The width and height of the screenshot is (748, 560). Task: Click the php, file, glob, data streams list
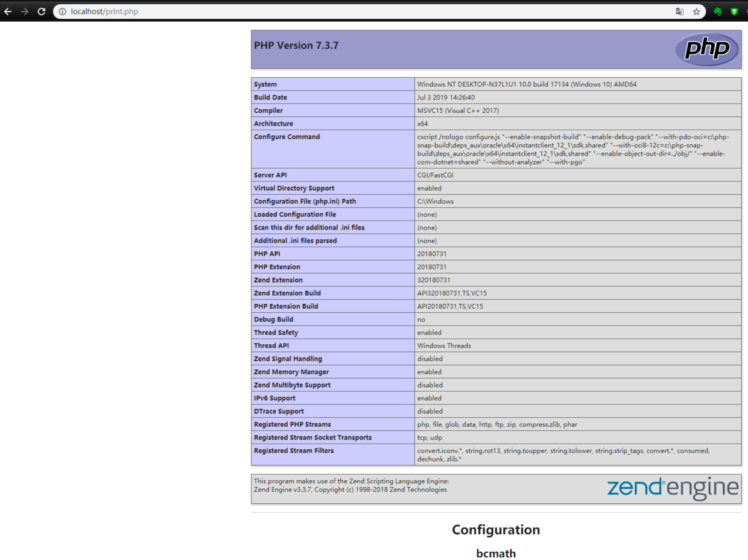tap(497, 425)
